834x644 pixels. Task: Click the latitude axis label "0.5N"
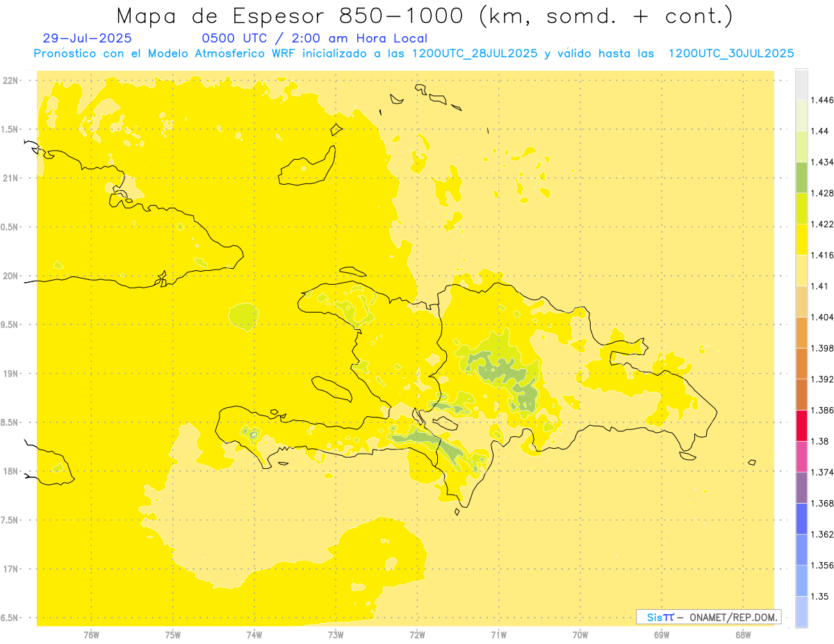tap(10, 227)
